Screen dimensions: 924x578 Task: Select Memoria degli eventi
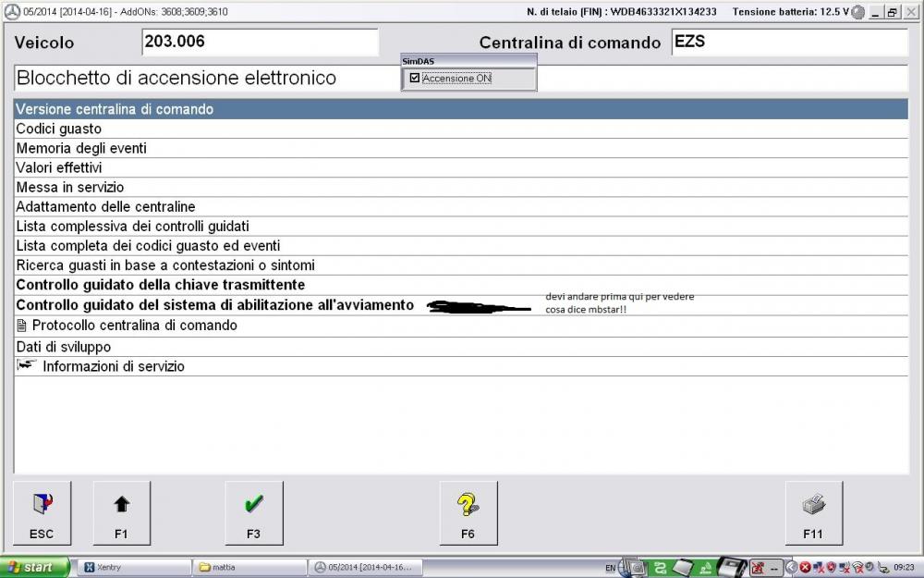click(81, 148)
